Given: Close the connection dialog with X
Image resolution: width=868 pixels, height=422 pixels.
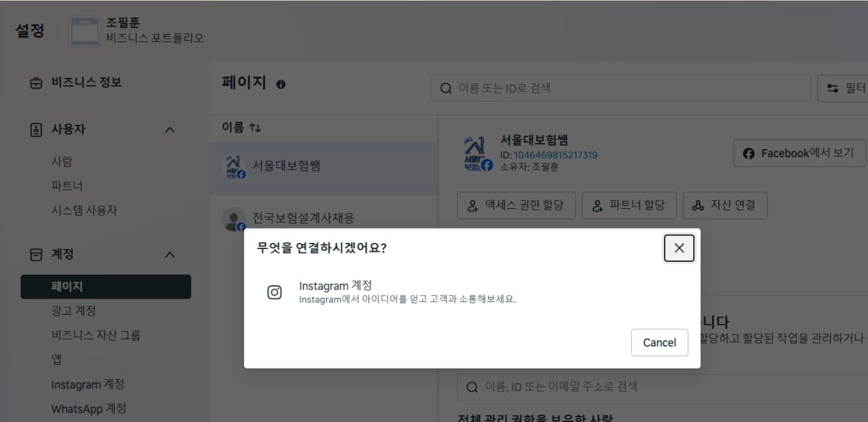Looking at the screenshot, I should (x=679, y=248).
